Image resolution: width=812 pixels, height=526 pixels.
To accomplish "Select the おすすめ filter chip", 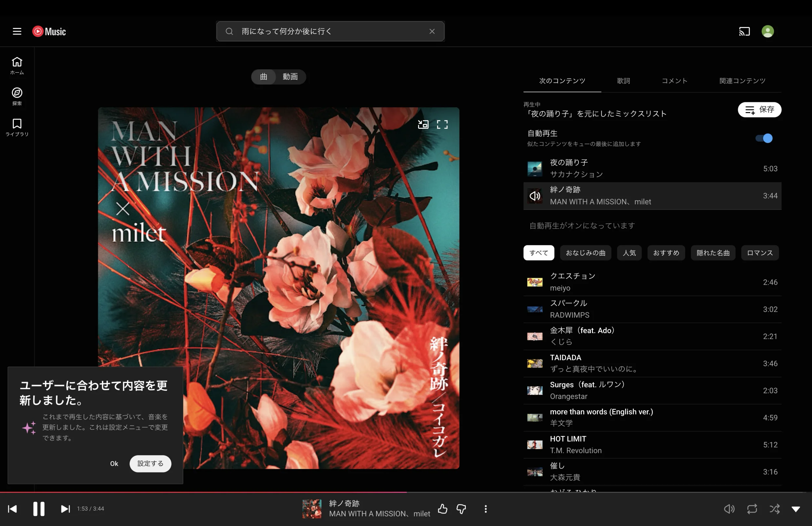I will [666, 253].
